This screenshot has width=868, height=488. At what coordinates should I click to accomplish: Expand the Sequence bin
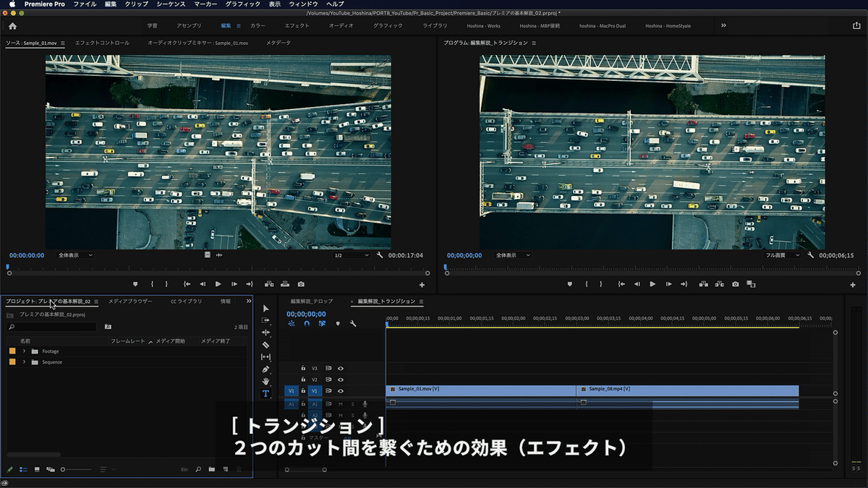pos(24,362)
